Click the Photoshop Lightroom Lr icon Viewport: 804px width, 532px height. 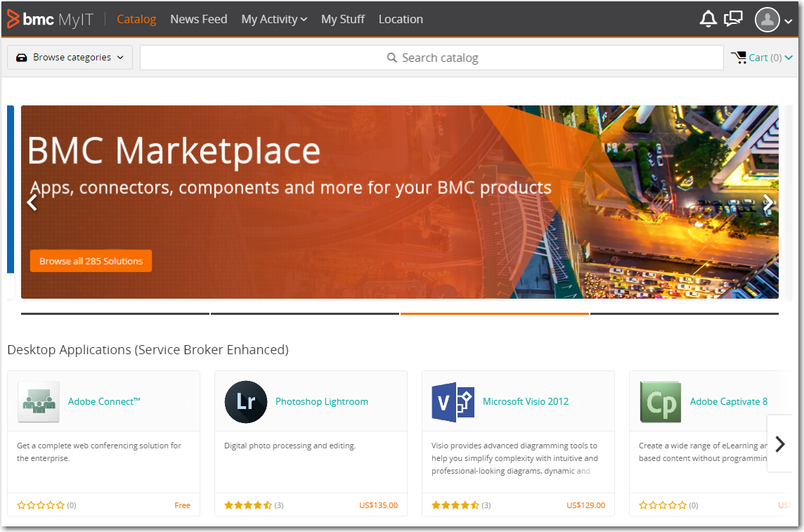click(245, 401)
